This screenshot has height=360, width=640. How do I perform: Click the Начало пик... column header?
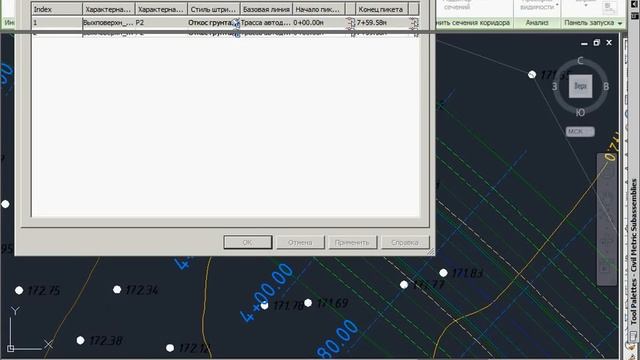pyautogui.click(x=318, y=9)
